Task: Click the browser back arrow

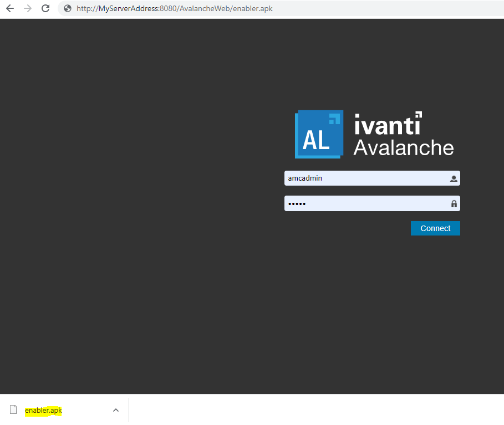Action: pos(9,8)
